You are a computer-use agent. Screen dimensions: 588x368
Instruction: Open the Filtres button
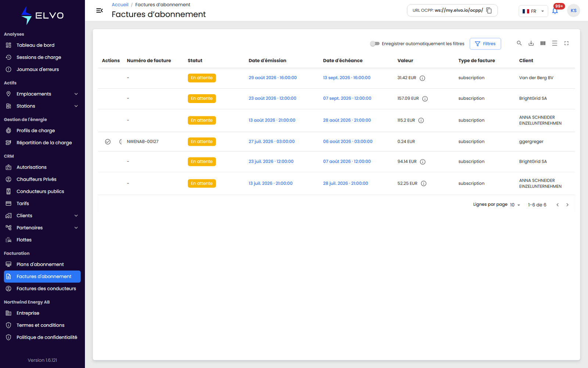(485, 43)
